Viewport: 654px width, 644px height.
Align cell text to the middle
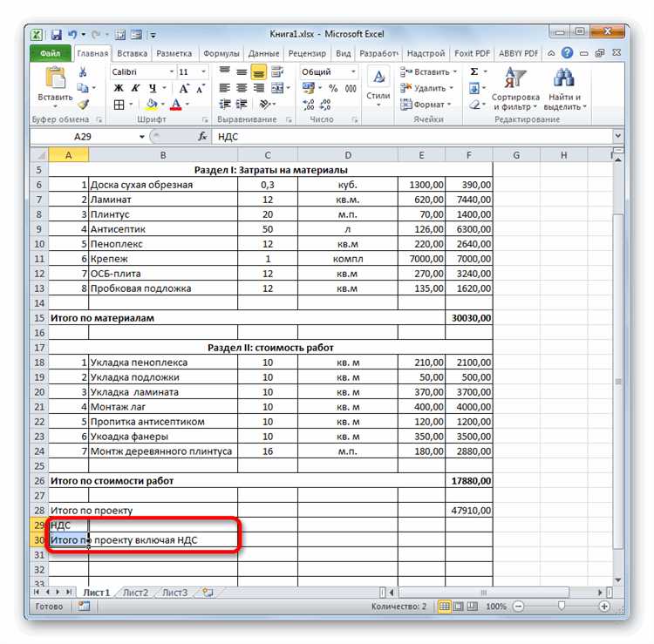tap(242, 71)
